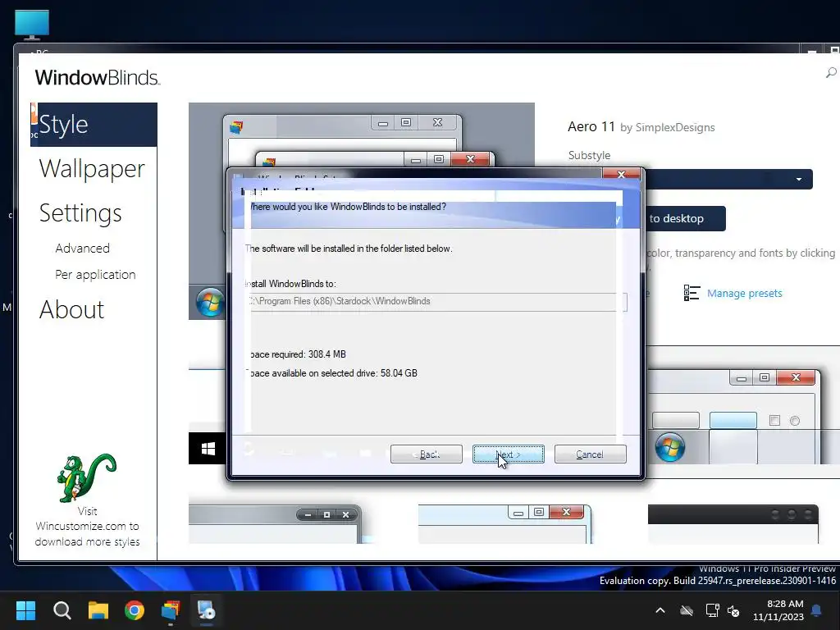Select the dark title bar style thumbnail

[733, 523]
